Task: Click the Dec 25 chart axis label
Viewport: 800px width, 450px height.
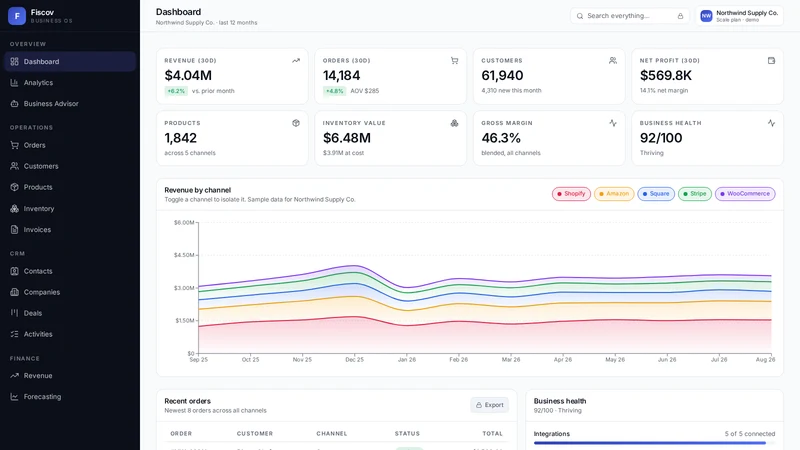Action: pos(354,360)
